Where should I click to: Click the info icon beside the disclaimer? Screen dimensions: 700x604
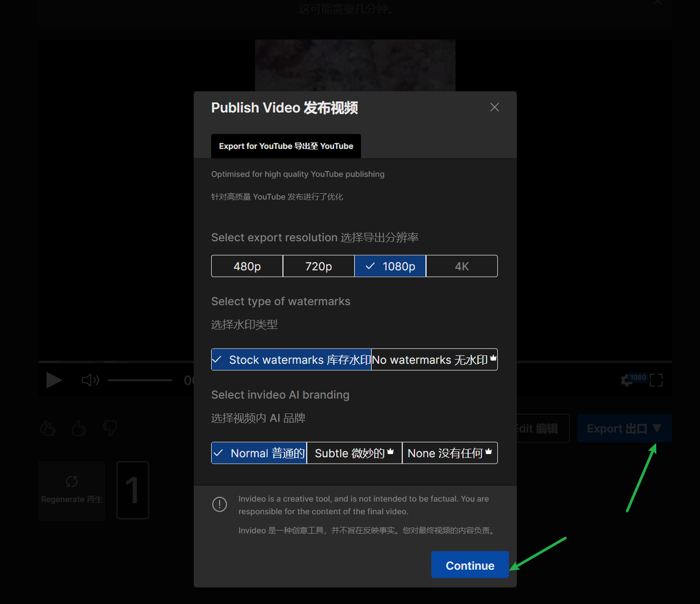[219, 504]
